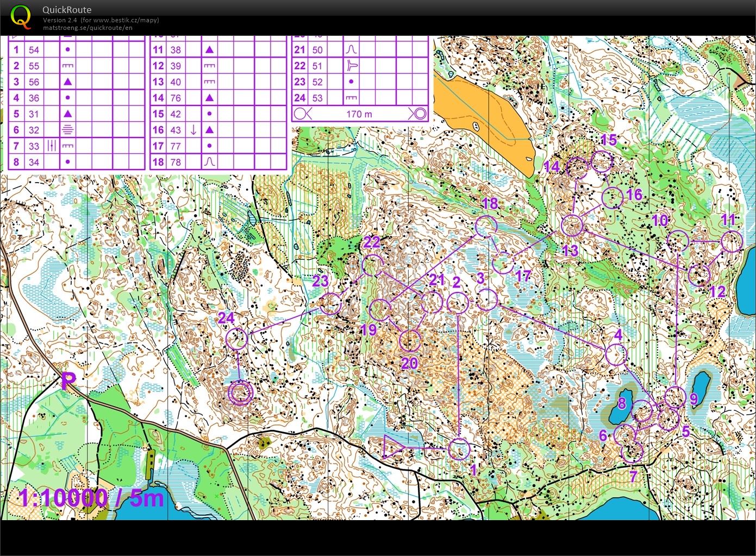Click the down arrow symbol in row 16
Image resolution: width=756 pixels, height=556 pixels.
pyautogui.click(x=194, y=130)
